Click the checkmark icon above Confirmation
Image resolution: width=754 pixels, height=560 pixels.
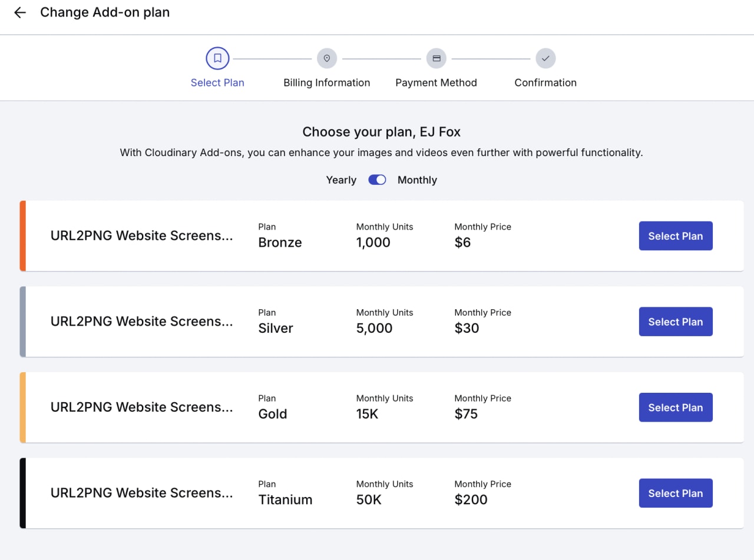coord(545,58)
